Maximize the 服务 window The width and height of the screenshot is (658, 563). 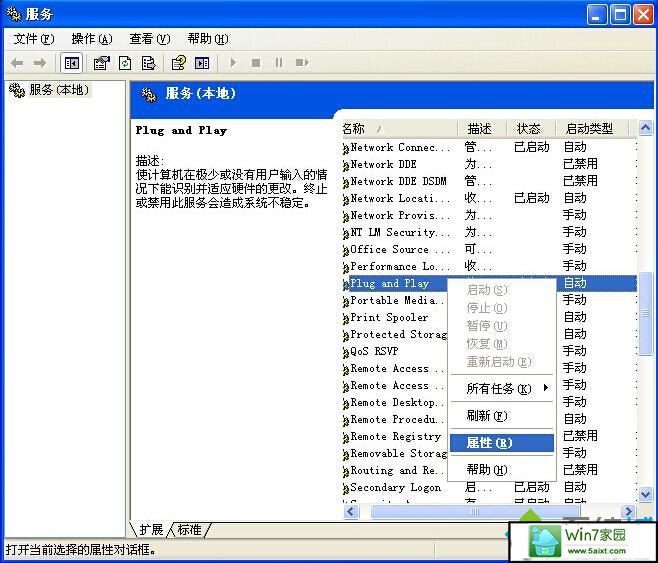pos(620,14)
